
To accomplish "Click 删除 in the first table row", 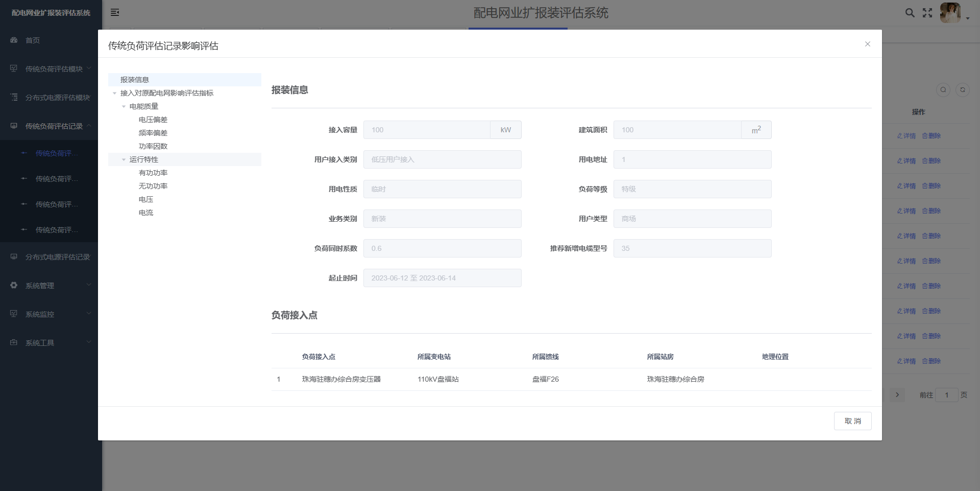I will coord(932,136).
